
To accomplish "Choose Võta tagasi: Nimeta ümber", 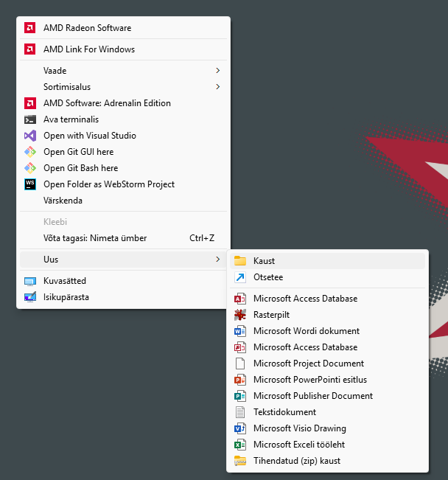I will pos(95,238).
